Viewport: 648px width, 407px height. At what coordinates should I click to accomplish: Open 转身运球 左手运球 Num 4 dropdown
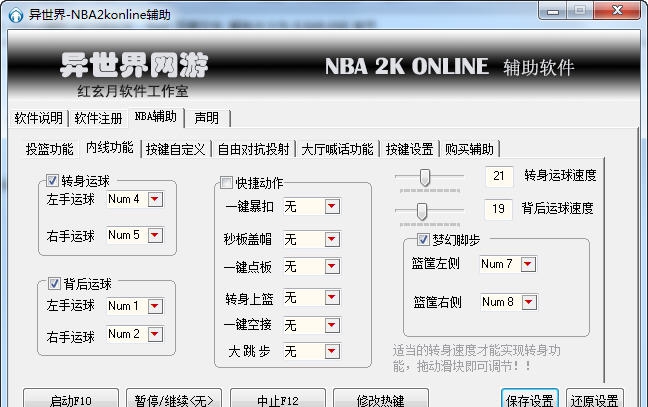(155, 199)
